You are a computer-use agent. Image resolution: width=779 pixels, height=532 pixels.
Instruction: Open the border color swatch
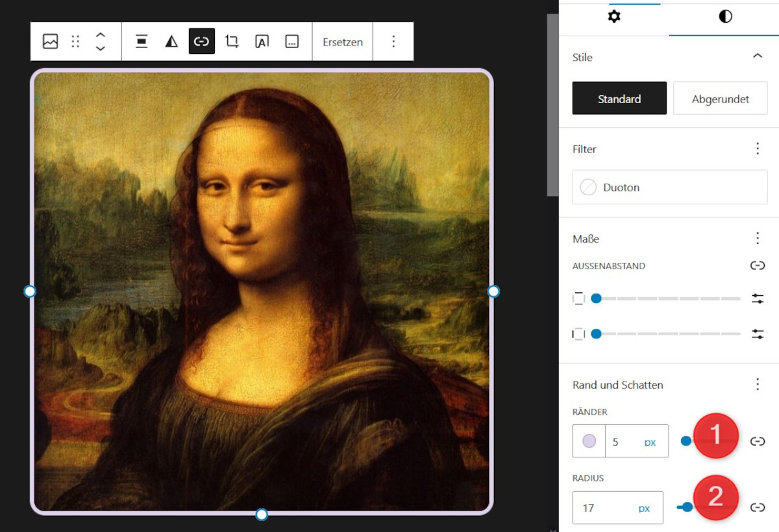[x=589, y=441]
